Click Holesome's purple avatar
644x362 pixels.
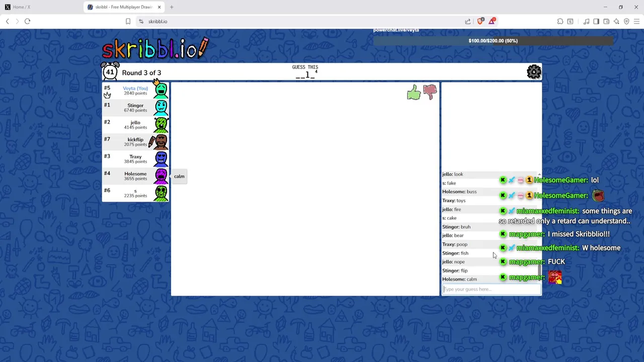(161, 176)
